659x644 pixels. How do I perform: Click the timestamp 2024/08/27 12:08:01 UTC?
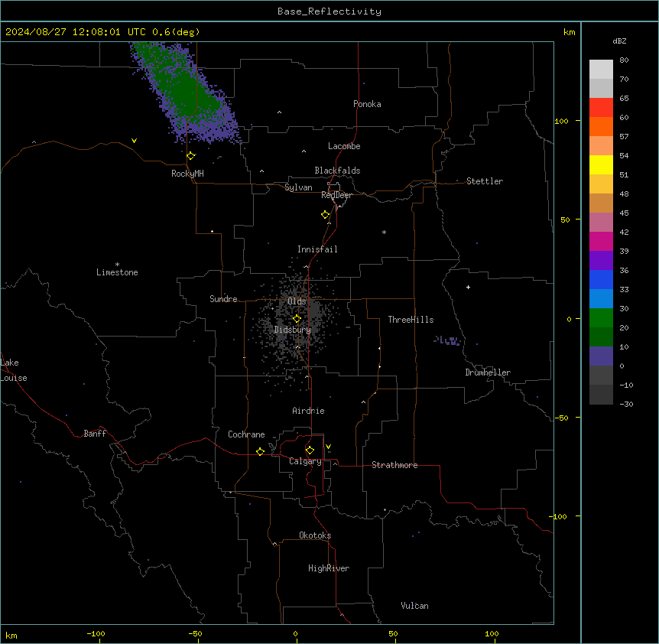76,32
